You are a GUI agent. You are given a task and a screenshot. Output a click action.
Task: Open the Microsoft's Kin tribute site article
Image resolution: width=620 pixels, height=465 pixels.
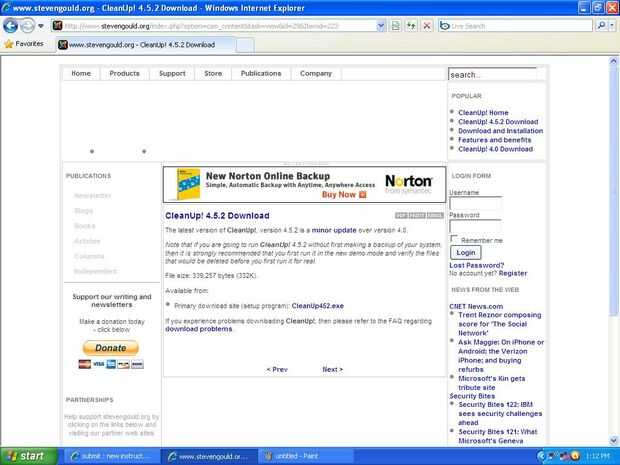click(x=491, y=383)
